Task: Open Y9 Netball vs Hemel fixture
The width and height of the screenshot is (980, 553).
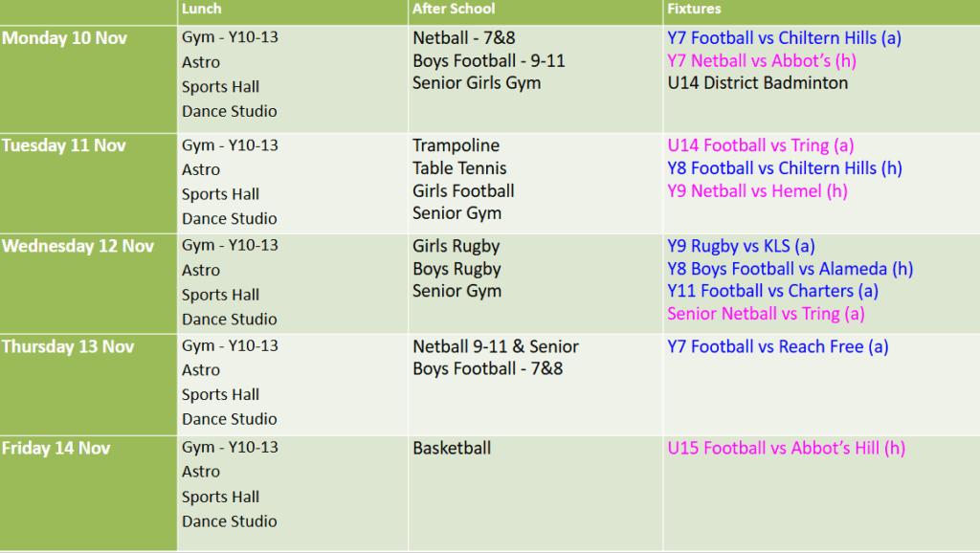Action: [758, 191]
